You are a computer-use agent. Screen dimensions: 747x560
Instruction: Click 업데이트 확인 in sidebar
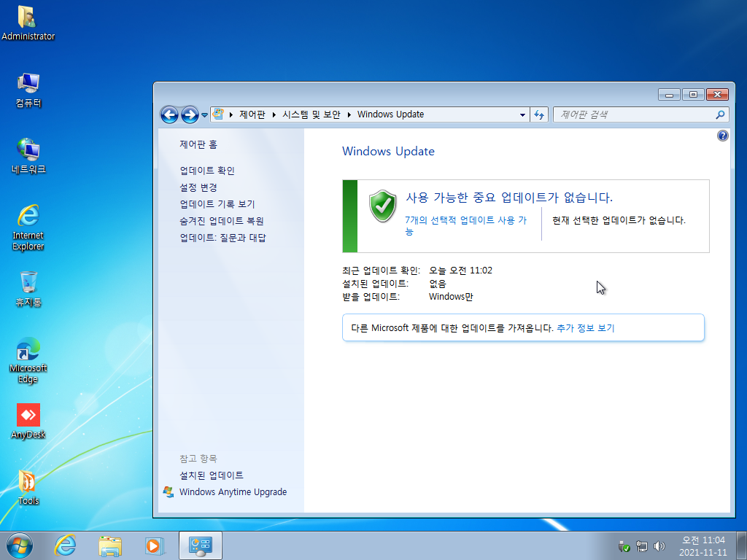click(207, 171)
